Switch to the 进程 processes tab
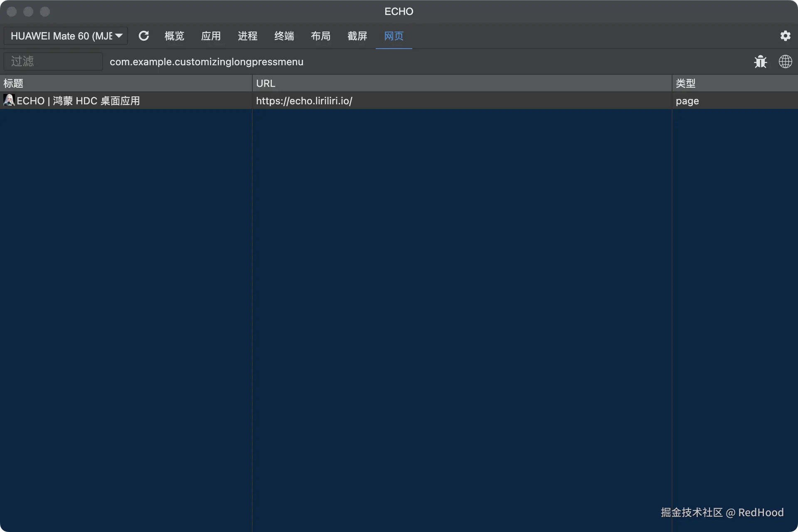Viewport: 798px width, 532px height. 247,36
